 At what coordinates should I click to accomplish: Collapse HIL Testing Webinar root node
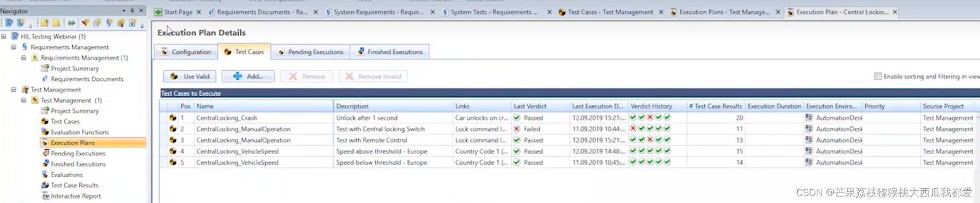(4, 37)
